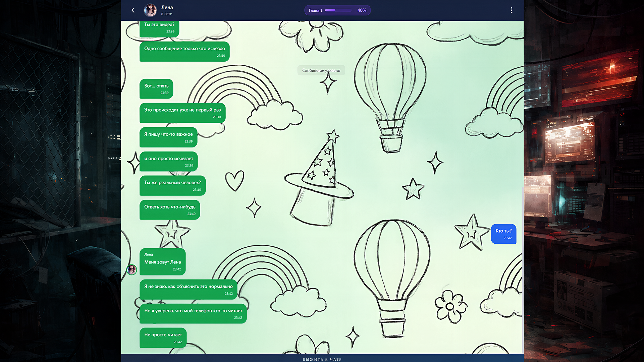Image resolution: width=644 pixels, height=362 pixels.
Task: Select your sent message "Кто ты?"
Action: point(503,234)
